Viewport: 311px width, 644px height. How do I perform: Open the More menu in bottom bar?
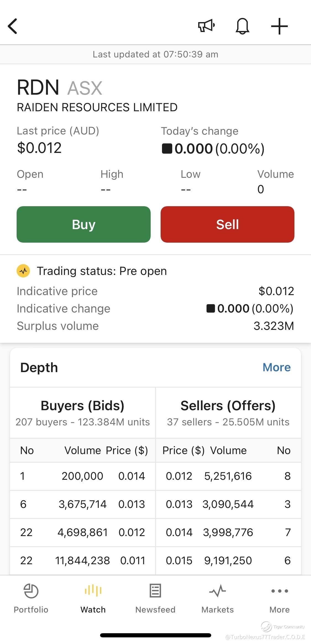tap(279, 598)
